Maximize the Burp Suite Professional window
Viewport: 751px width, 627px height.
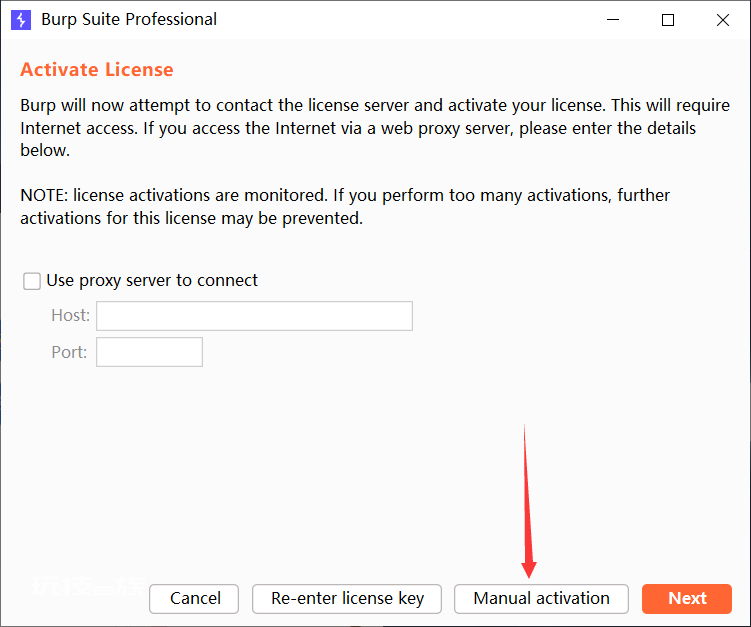[x=668, y=20]
